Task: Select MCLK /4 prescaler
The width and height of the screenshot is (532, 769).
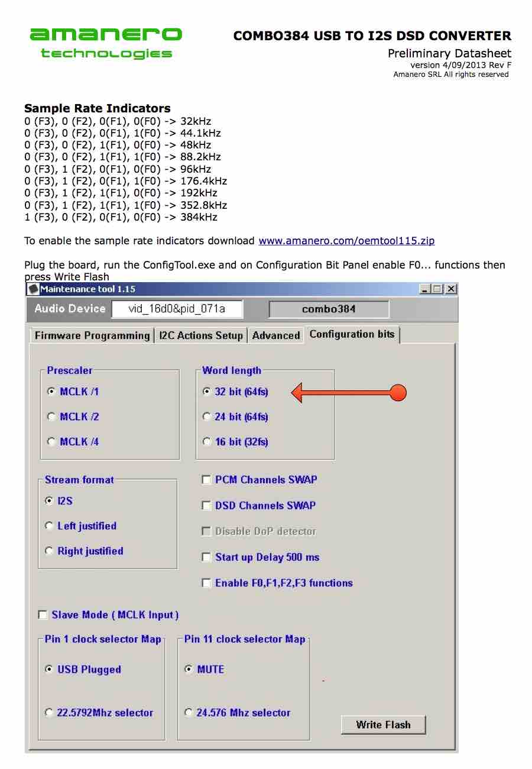Action: click(73, 441)
